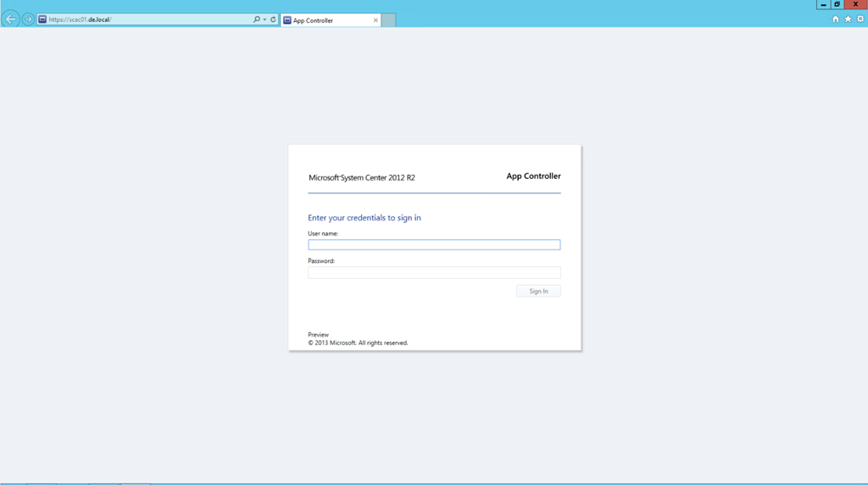Refresh the page with the reload icon
This screenshot has width=868, height=485.
coord(273,20)
